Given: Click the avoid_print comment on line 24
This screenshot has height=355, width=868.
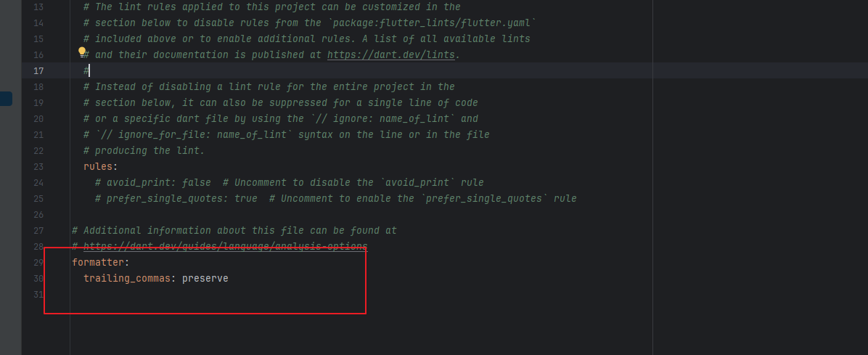Looking at the screenshot, I should 289,182.
